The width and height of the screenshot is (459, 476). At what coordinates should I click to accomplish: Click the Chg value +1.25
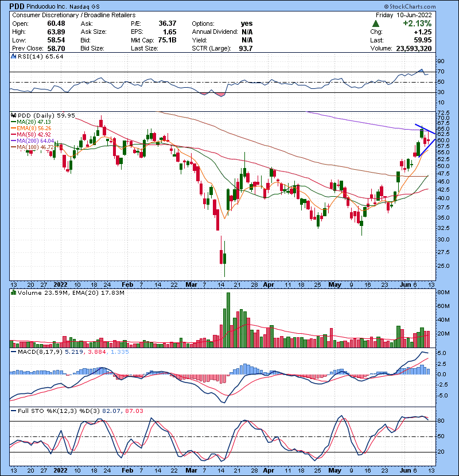click(422, 32)
